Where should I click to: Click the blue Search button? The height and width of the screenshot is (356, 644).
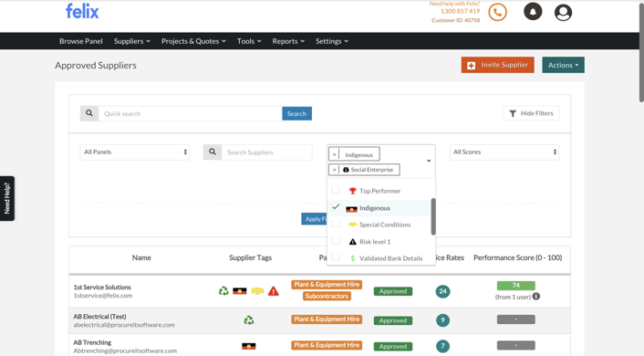tap(296, 113)
